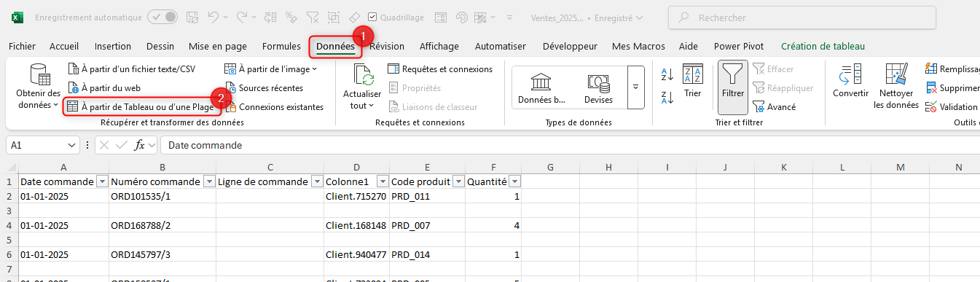Click the select-all corner of the sheet
Viewport: 980px width, 282px height.
coord(9,167)
